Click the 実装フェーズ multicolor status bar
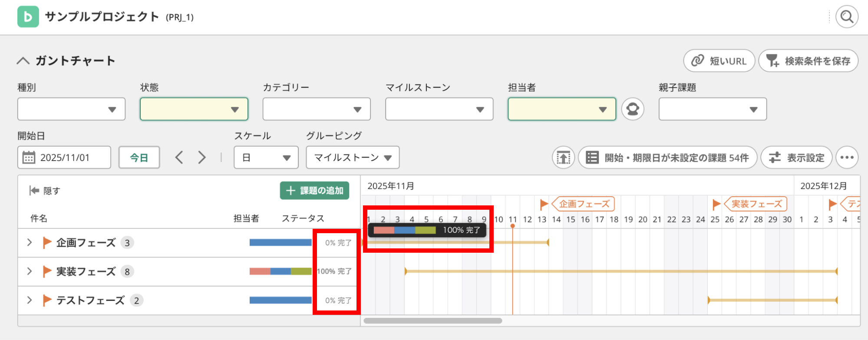868x340 pixels. point(281,271)
